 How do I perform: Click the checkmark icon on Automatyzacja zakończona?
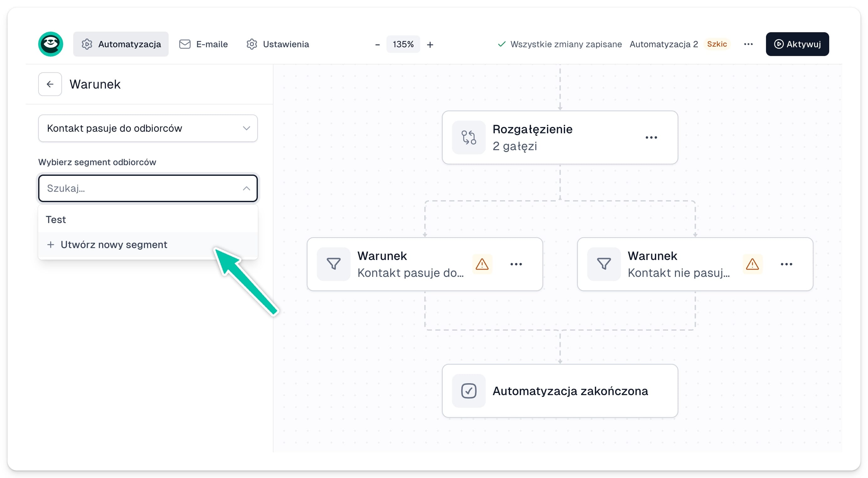coord(468,391)
